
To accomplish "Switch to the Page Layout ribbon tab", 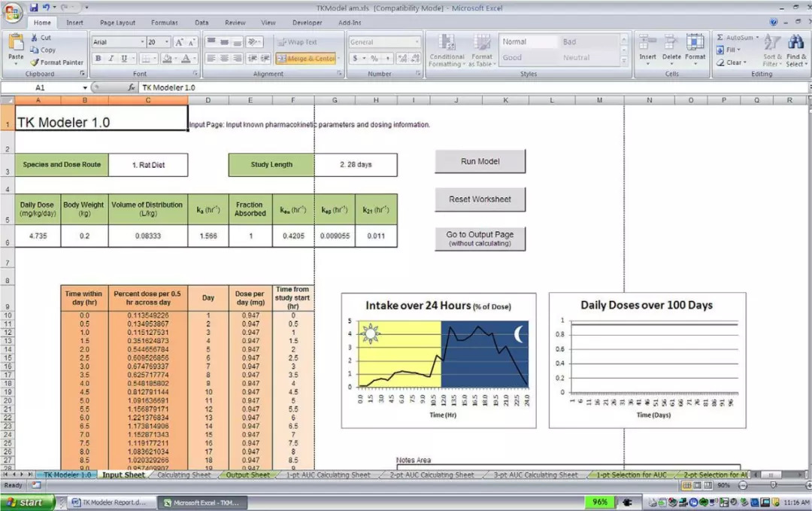I will (x=117, y=23).
